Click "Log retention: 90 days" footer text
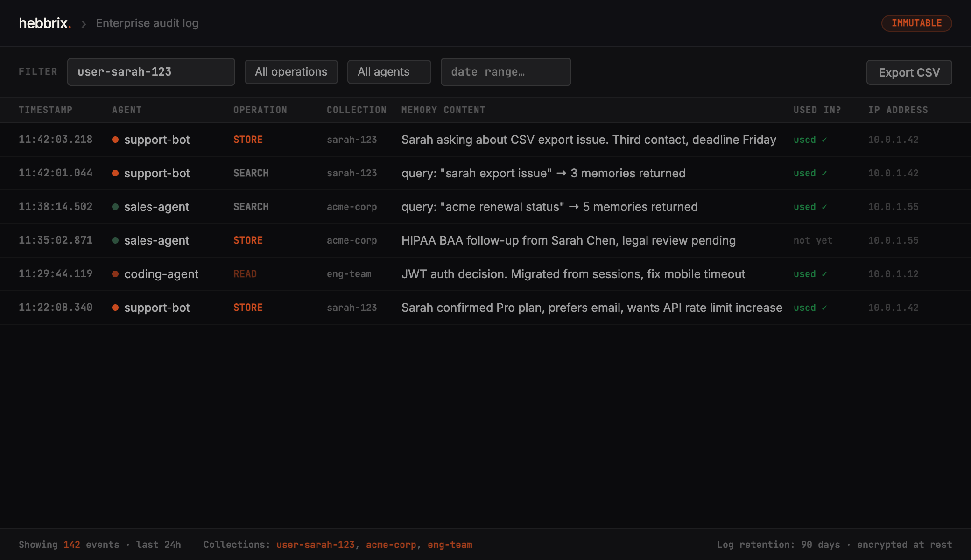The image size is (971, 560). tap(778, 545)
